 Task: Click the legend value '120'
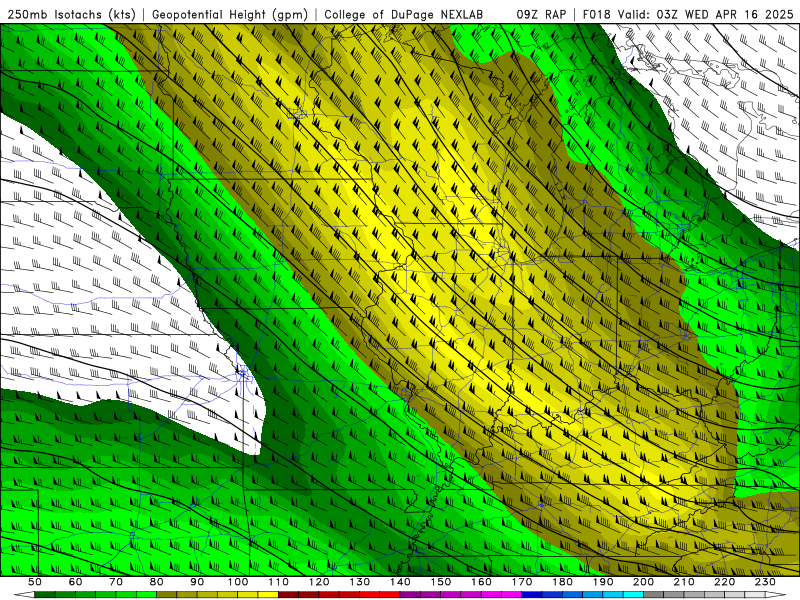coord(319,582)
